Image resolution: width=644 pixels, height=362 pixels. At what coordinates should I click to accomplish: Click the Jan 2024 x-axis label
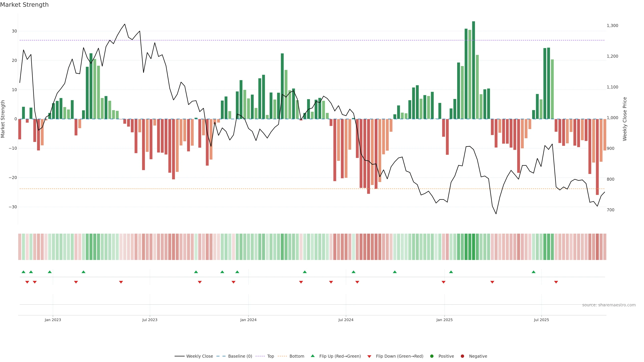[x=248, y=320]
